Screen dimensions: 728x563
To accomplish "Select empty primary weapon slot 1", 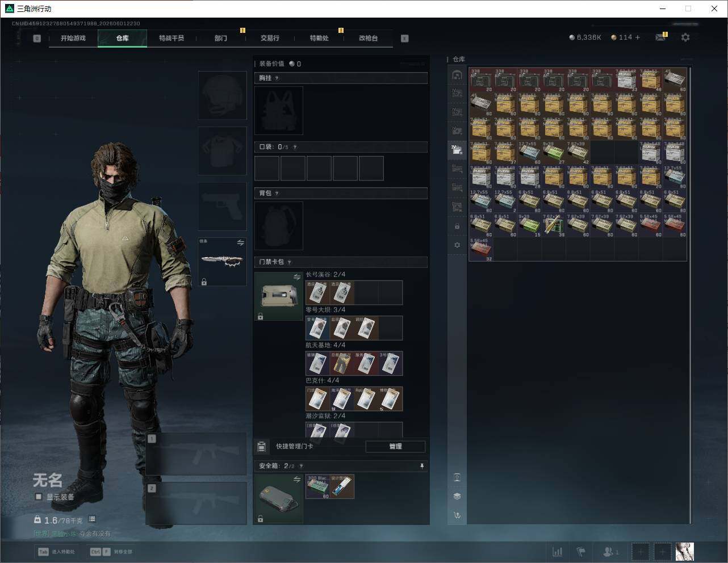I will click(196, 454).
